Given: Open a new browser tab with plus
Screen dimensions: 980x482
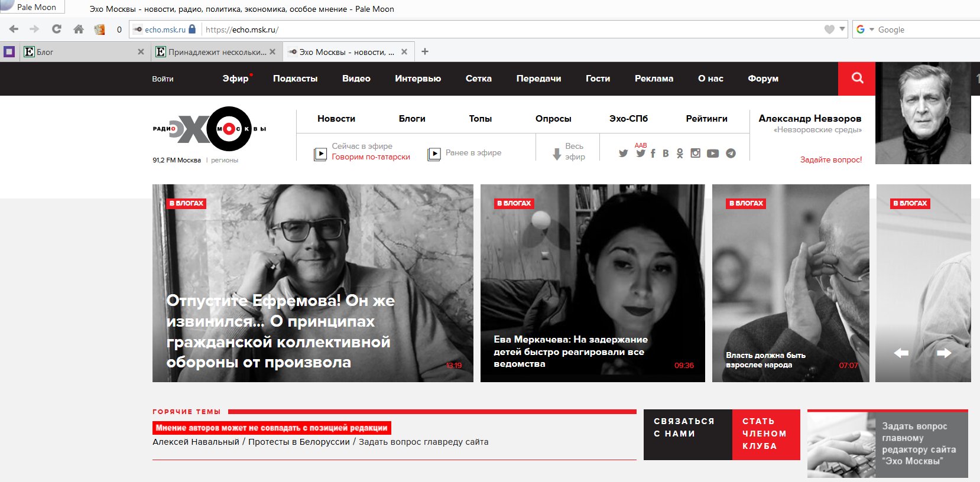Looking at the screenshot, I should click(424, 52).
